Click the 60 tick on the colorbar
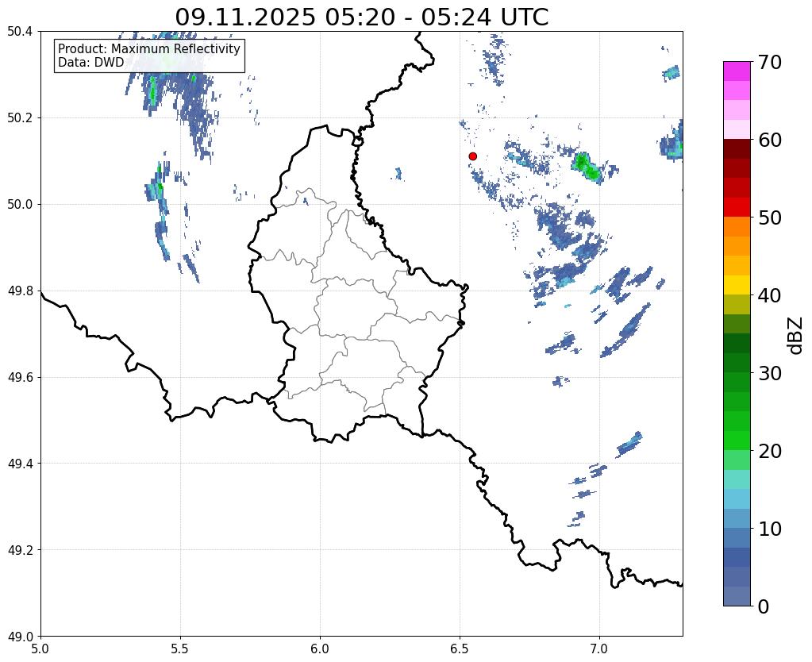Viewport: 812px width, 662px height. click(x=770, y=140)
